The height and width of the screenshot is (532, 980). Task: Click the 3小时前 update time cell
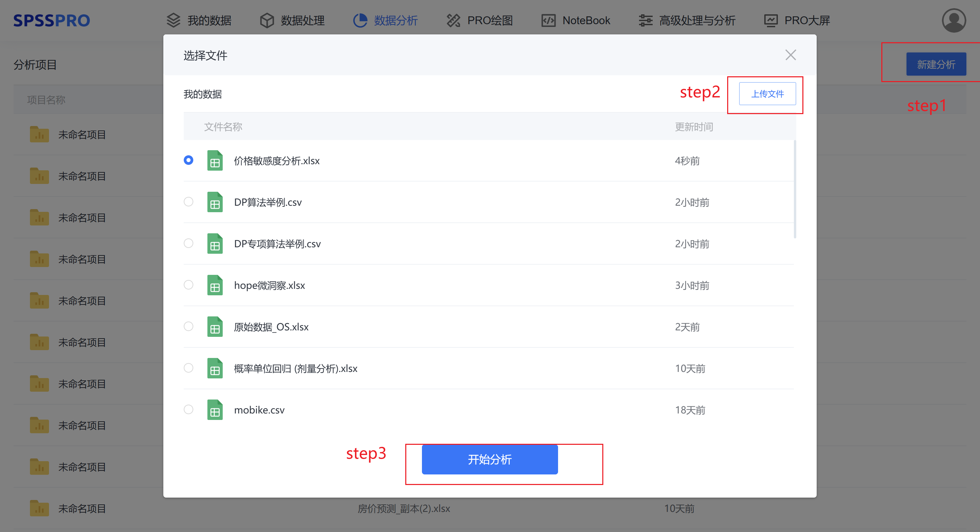(692, 285)
